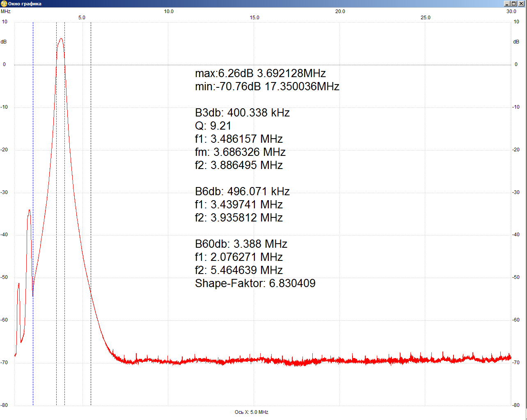Viewport: 527px width, 420px height.
Task: Click the Shape-Faktor: 6.830409 readout
Action: coord(255,283)
